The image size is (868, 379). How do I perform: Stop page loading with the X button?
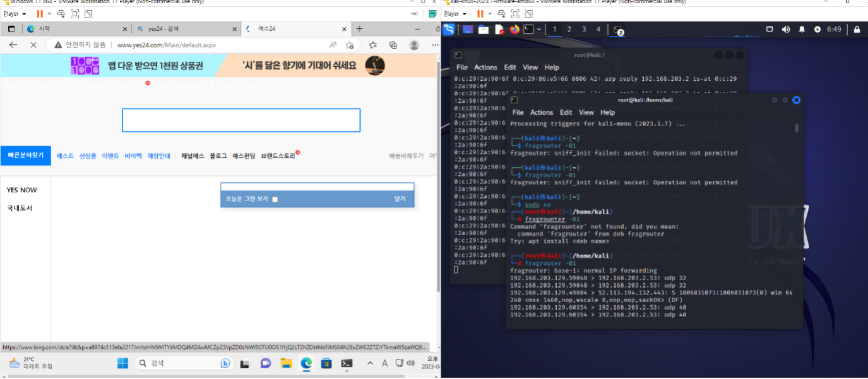point(33,45)
